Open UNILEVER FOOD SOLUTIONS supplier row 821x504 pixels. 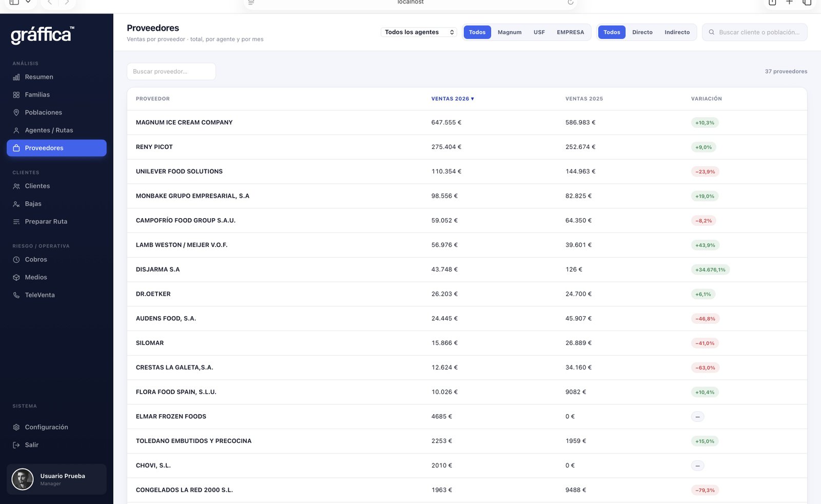coord(467,171)
